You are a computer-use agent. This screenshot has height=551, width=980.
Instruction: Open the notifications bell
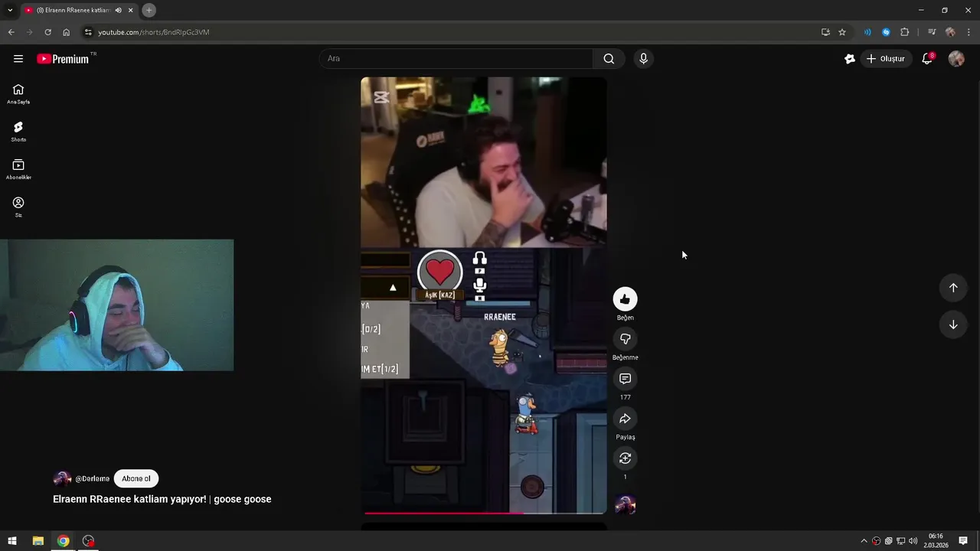[927, 59]
